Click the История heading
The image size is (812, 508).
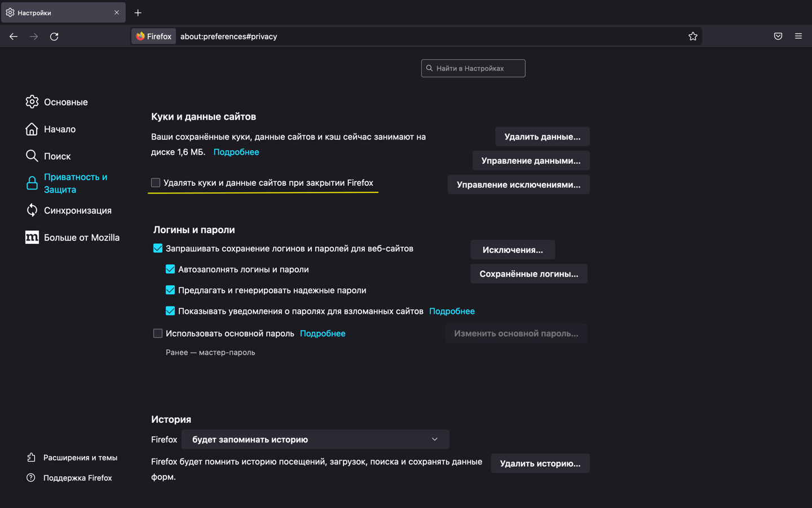[171, 419]
